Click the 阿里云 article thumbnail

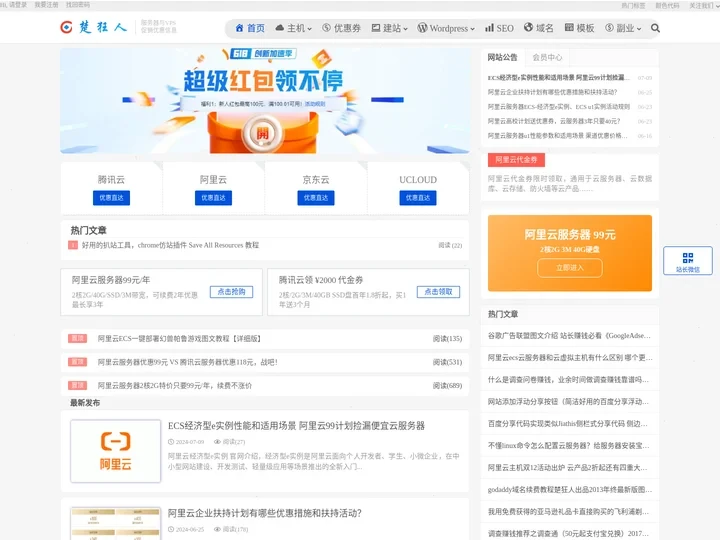click(x=116, y=451)
